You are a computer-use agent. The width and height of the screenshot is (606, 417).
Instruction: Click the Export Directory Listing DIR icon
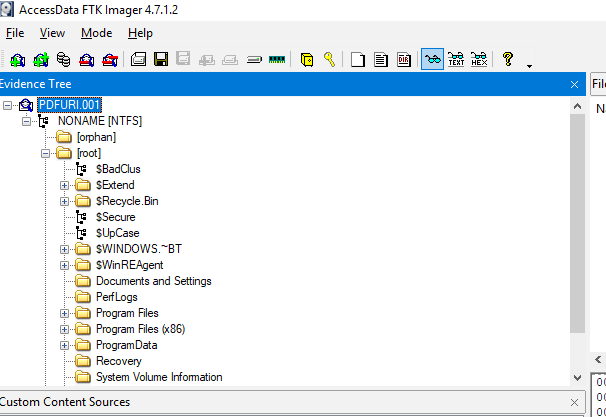pyautogui.click(x=404, y=60)
